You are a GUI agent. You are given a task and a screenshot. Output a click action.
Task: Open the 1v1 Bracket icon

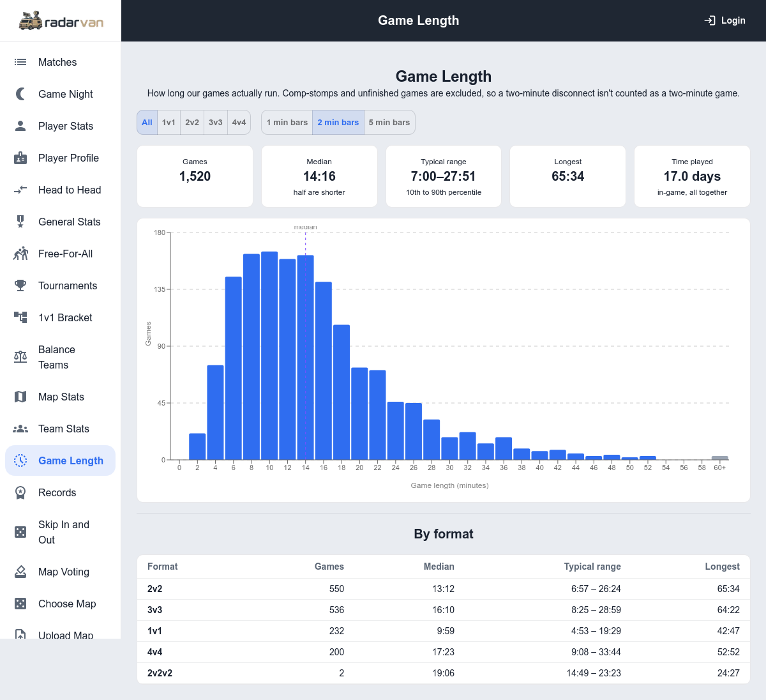(x=20, y=317)
